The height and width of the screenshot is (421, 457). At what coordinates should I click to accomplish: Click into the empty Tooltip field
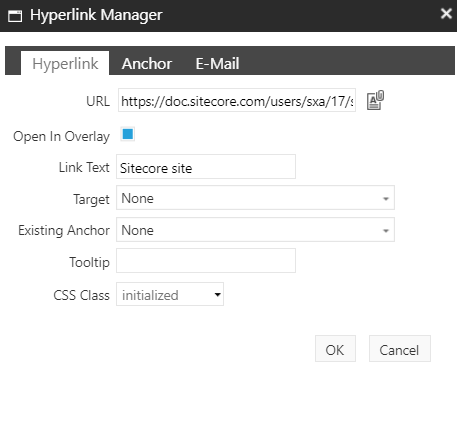[206, 261]
